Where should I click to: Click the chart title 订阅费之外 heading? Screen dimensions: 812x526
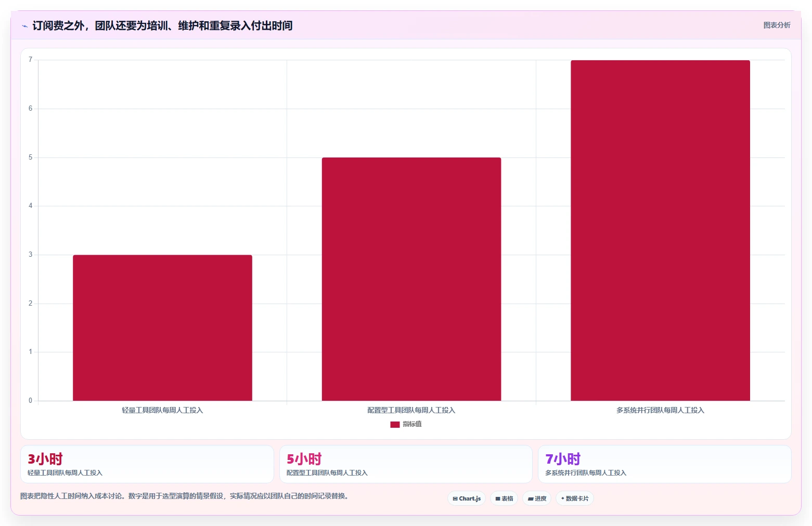click(x=162, y=25)
